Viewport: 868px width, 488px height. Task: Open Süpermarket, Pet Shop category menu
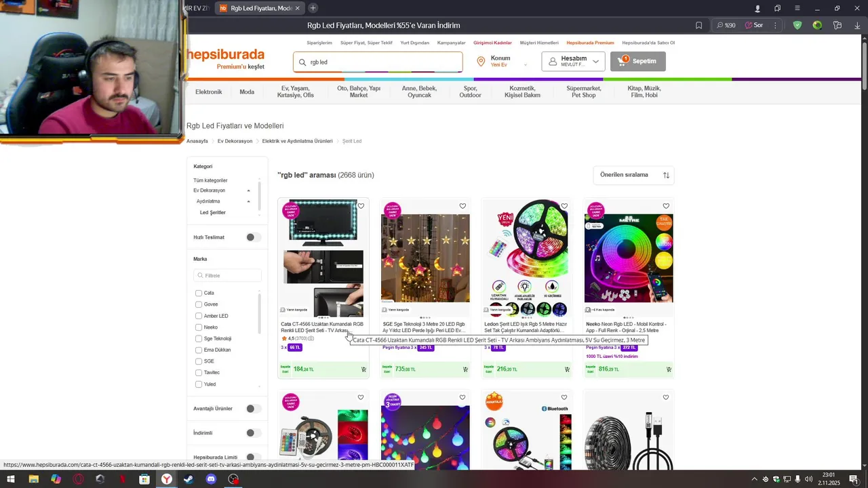pyautogui.click(x=583, y=91)
